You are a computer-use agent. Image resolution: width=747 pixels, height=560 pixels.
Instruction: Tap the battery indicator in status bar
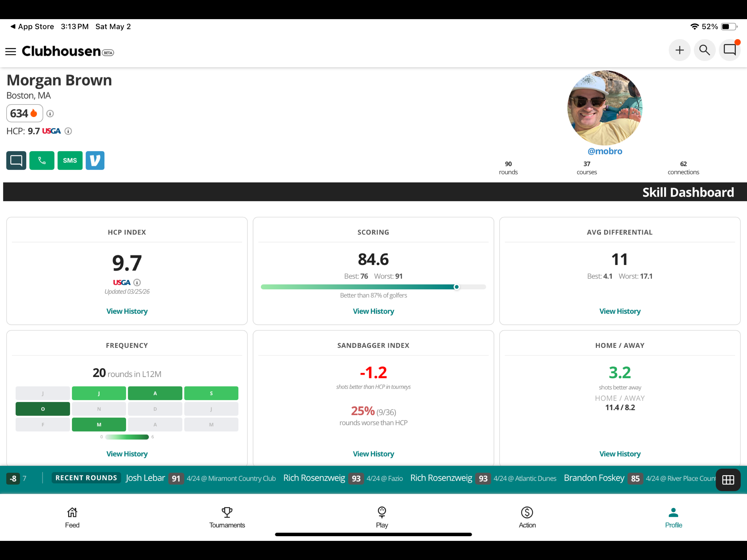(729, 27)
